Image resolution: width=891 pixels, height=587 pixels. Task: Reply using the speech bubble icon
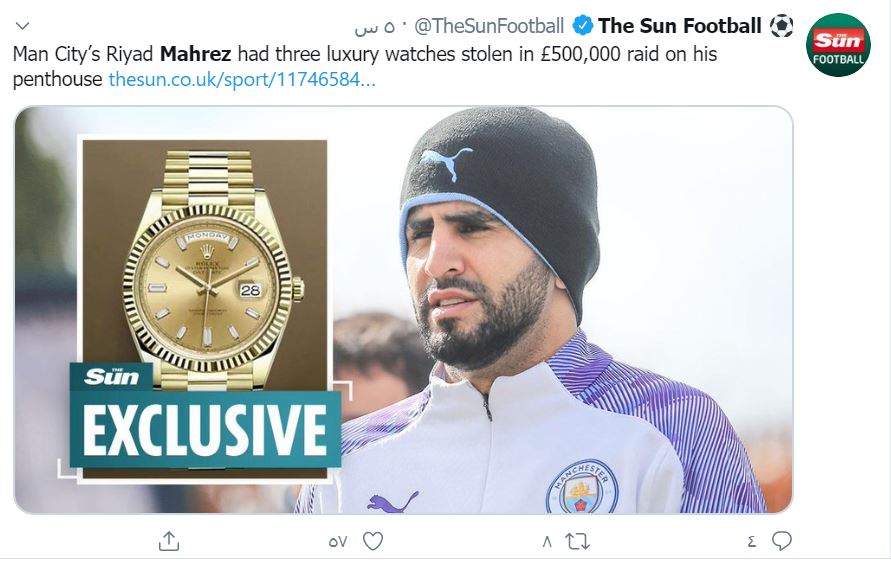coord(782,541)
